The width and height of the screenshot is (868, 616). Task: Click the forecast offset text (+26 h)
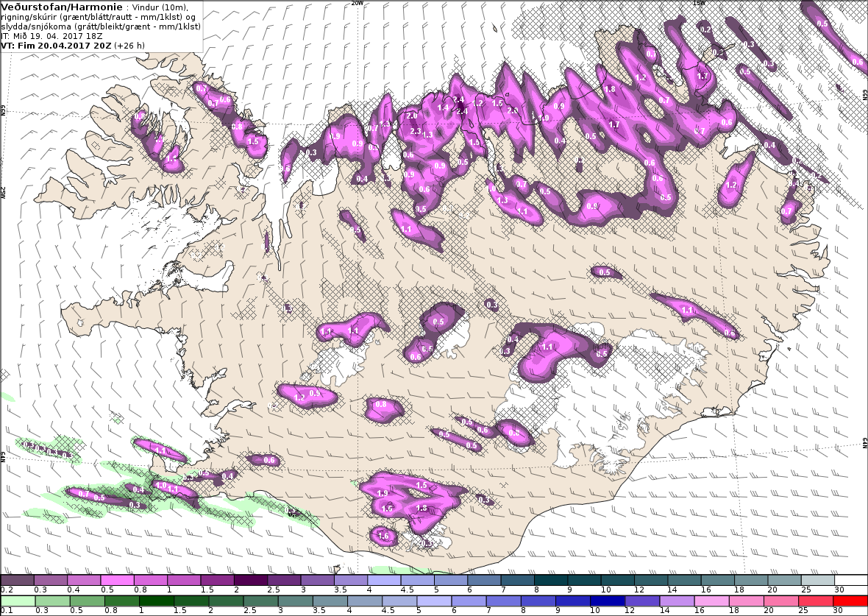point(129,46)
